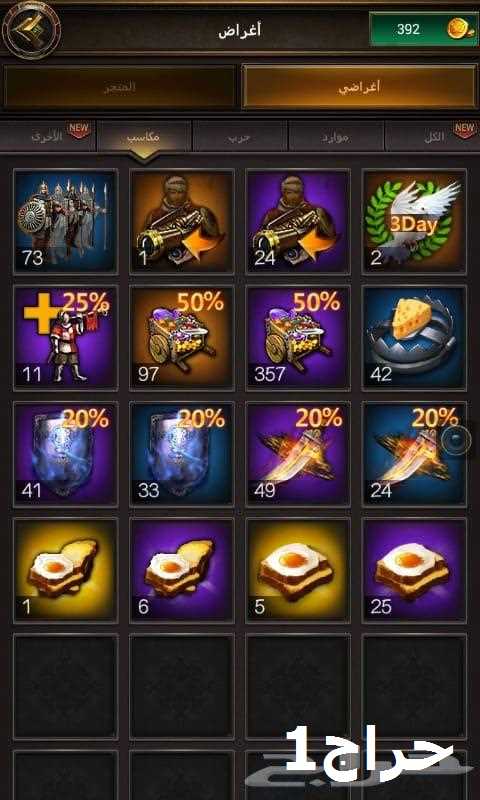Select the 20% flaming sword with count 49
The width and height of the screenshot is (480, 800).
(298, 454)
